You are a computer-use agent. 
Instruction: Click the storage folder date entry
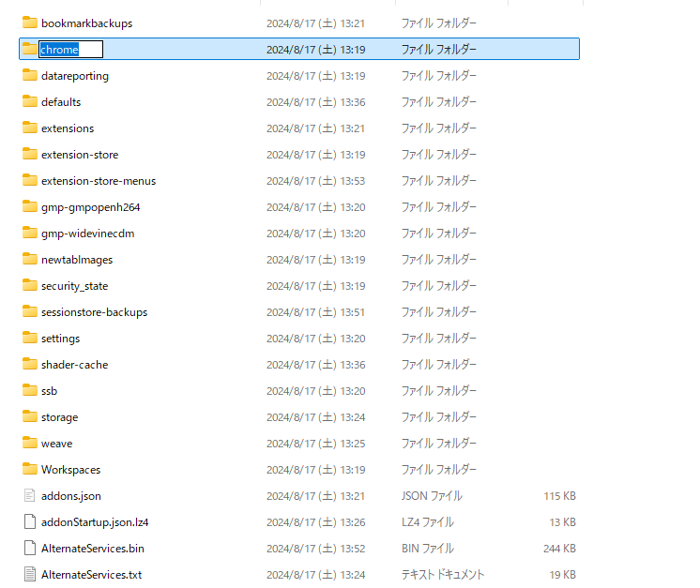tap(315, 417)
